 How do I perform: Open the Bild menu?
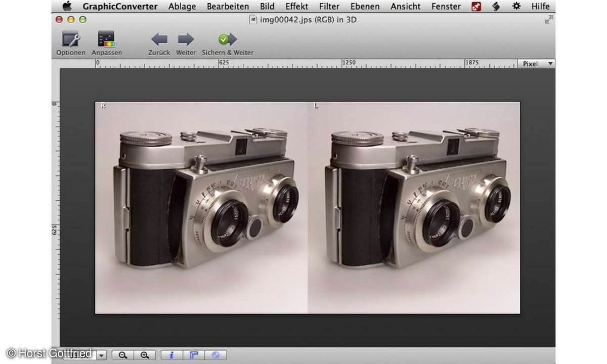coord(267,7)
